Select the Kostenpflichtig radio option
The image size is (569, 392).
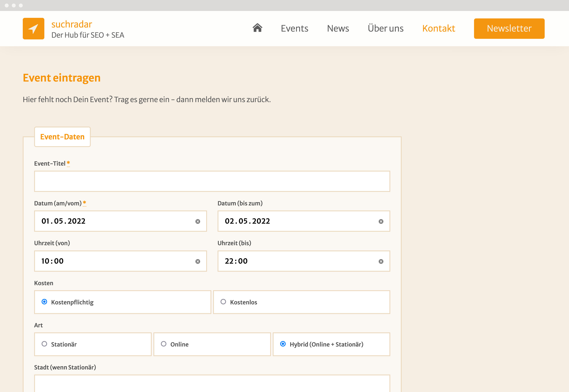point(44,302)
